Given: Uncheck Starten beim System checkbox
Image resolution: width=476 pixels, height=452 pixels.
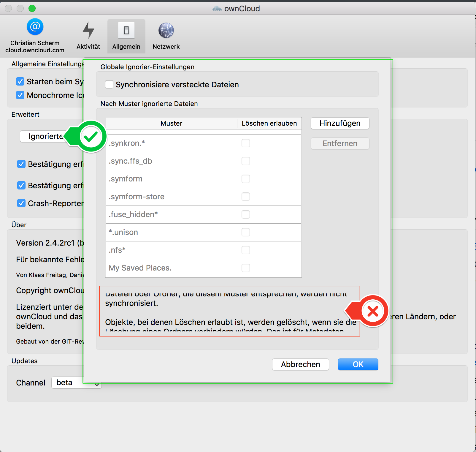Looking at the screenshot, I should (x=20, y=81).
